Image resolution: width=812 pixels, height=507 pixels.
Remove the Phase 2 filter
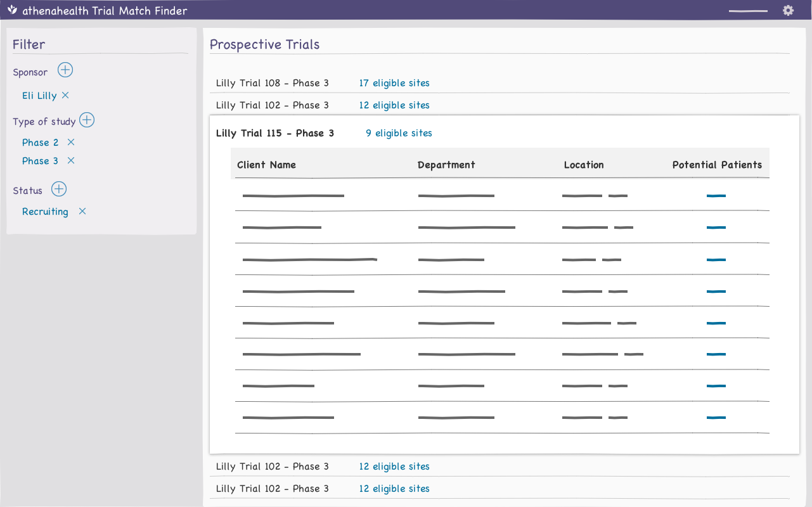tap(71, 142)
